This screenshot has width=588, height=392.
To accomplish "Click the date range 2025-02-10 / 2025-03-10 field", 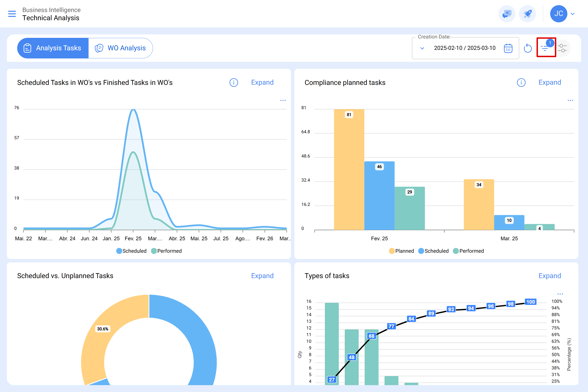I will point(465,48).
